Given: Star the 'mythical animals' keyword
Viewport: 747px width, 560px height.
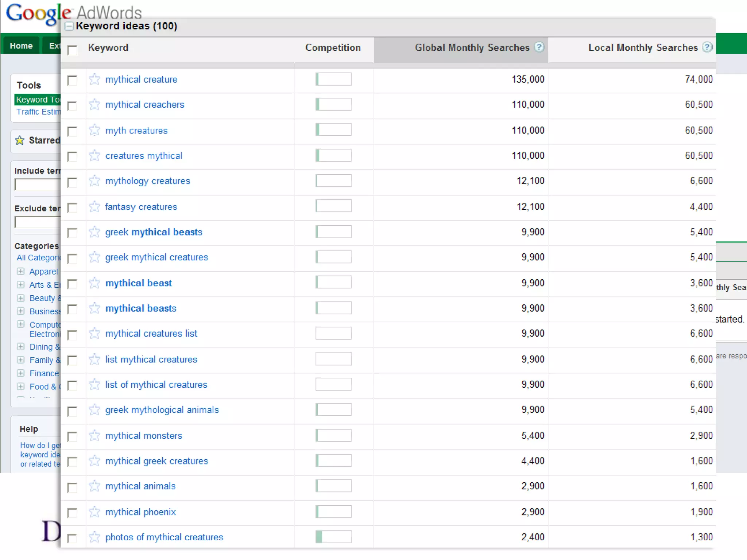Looking at the screenshot, I should (94, 486).
